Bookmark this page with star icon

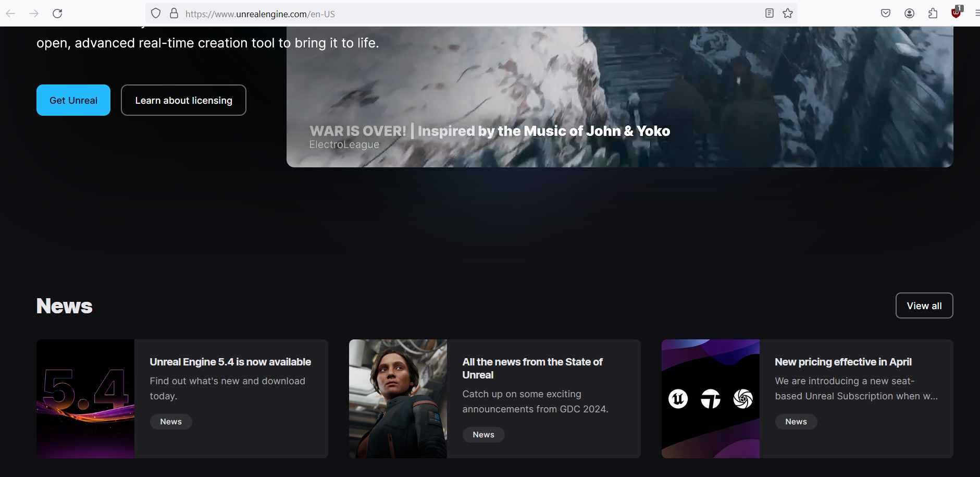point(788,14)
